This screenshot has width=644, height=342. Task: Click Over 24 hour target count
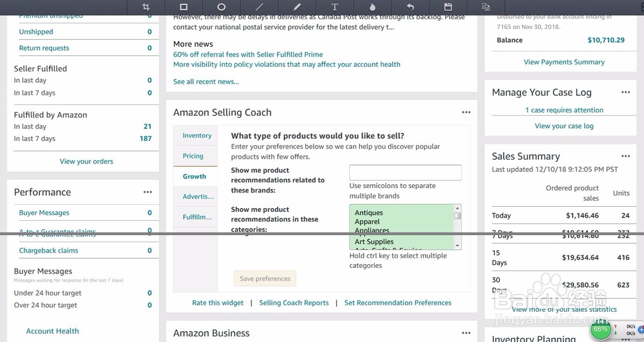pos(149,305)
